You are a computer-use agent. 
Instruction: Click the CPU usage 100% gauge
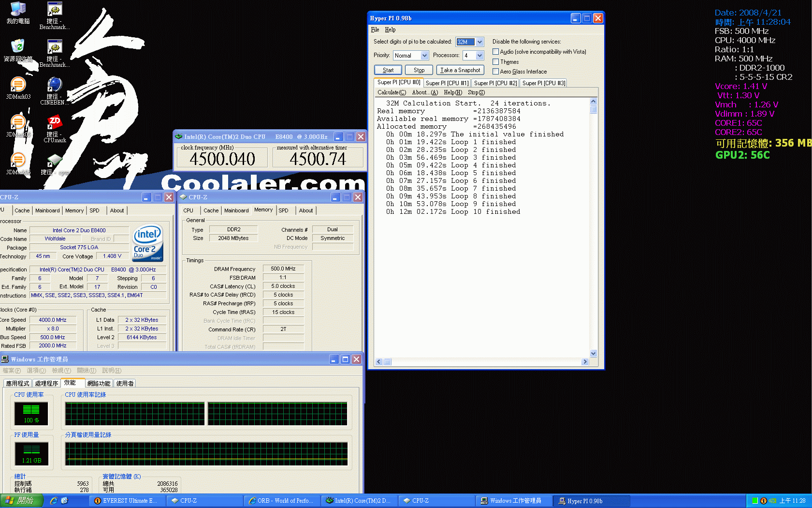pos(31,414)
